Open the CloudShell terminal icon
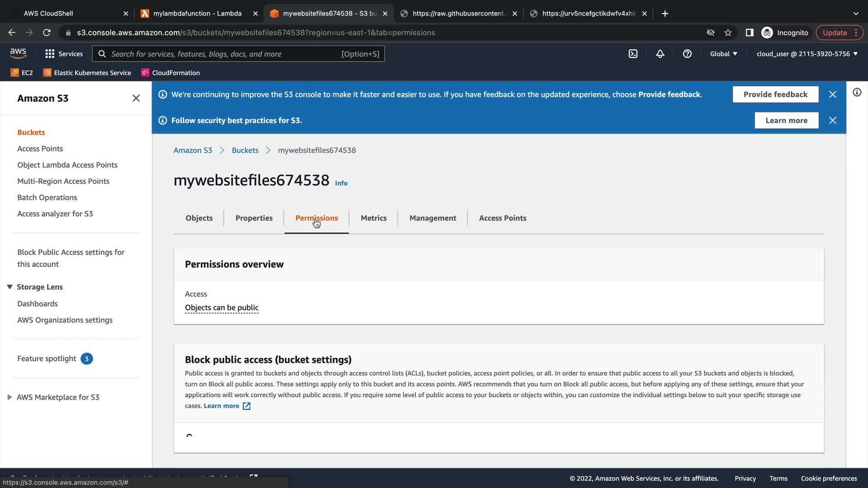This screenshot has width=868, height=488. point(633,54)
